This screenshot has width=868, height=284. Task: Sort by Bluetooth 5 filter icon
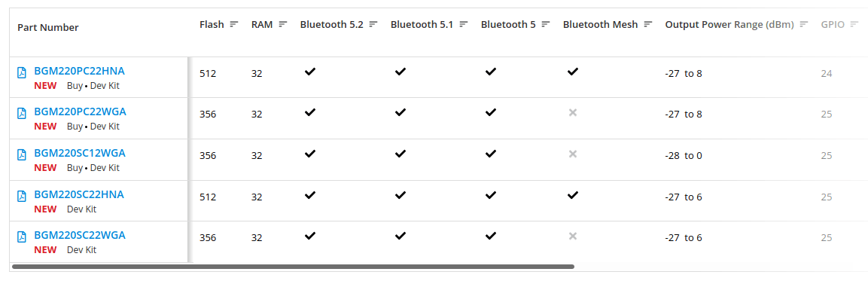546,24
